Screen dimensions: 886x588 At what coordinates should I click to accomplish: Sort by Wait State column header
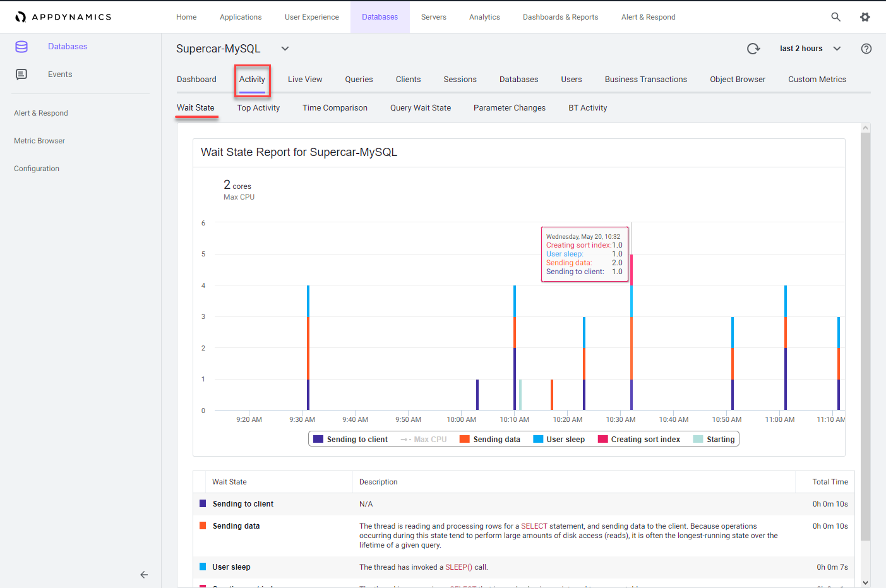coord(229,482)
